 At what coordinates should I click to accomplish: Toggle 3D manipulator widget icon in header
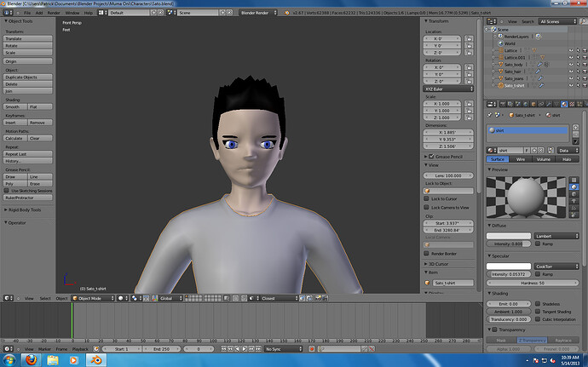(154, 298)
